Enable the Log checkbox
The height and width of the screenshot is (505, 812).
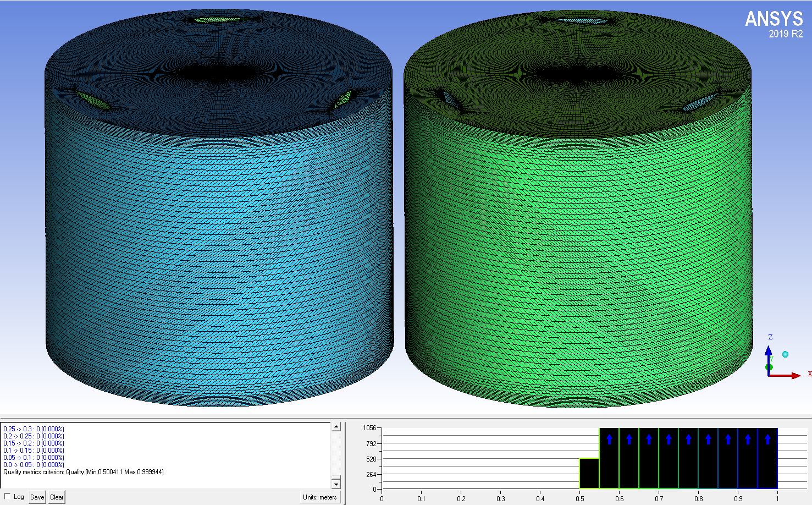(x=7, y=496)
